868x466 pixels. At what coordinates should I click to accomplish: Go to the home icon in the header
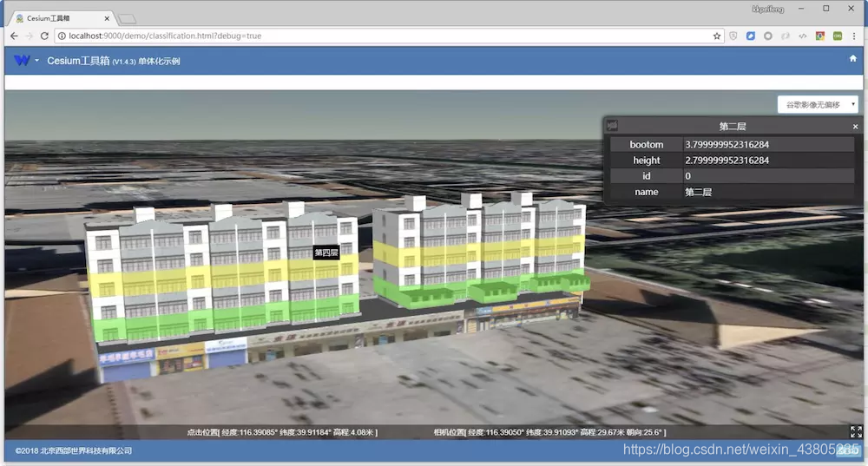[853, 58]
